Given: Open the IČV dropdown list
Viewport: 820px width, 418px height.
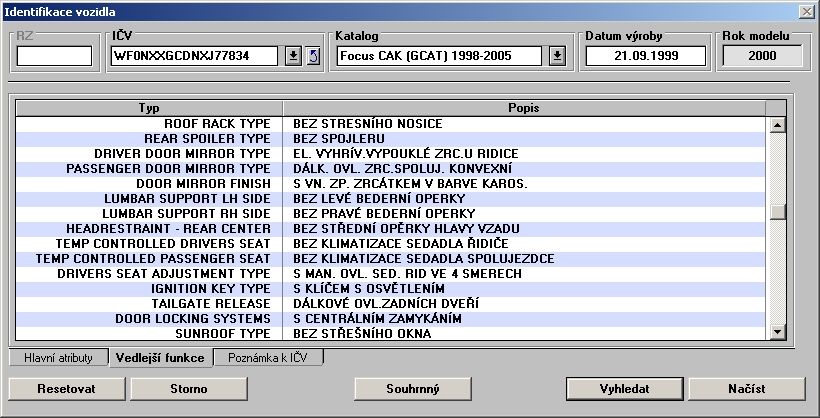Looking at the screenshot, I should tap(293, 56).
